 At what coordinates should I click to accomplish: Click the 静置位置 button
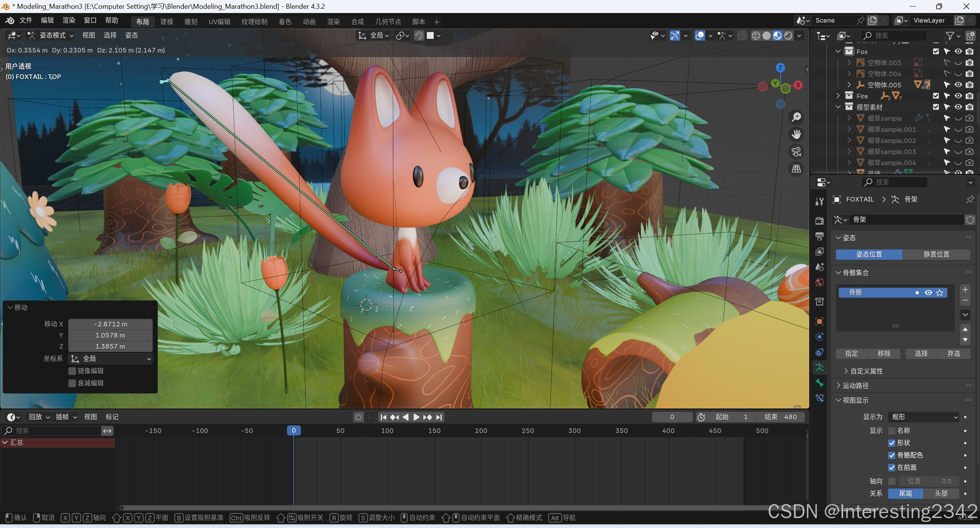(936, 254)
